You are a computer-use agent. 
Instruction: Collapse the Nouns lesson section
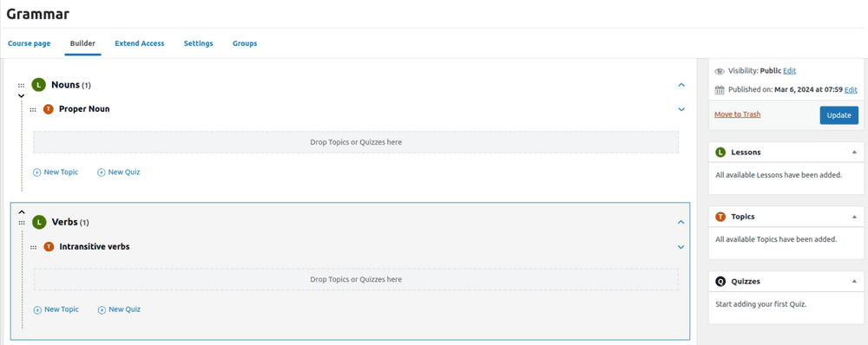click(x=681, y=85)
